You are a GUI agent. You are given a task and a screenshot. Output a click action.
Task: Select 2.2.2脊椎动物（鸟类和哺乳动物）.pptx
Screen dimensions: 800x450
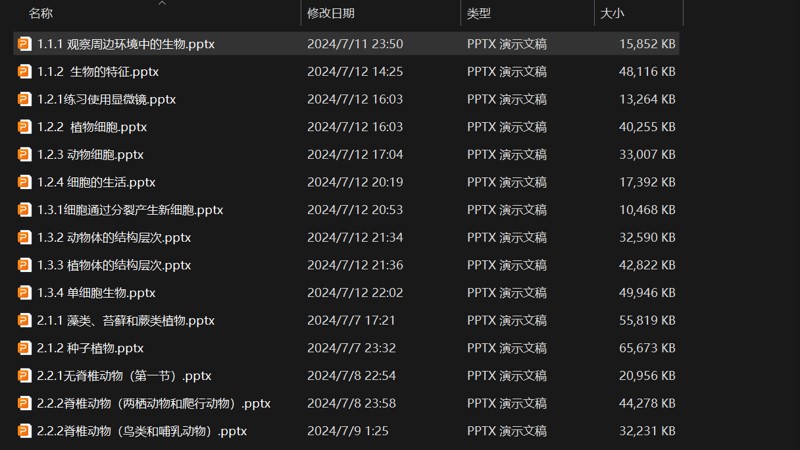click(142, 431)
